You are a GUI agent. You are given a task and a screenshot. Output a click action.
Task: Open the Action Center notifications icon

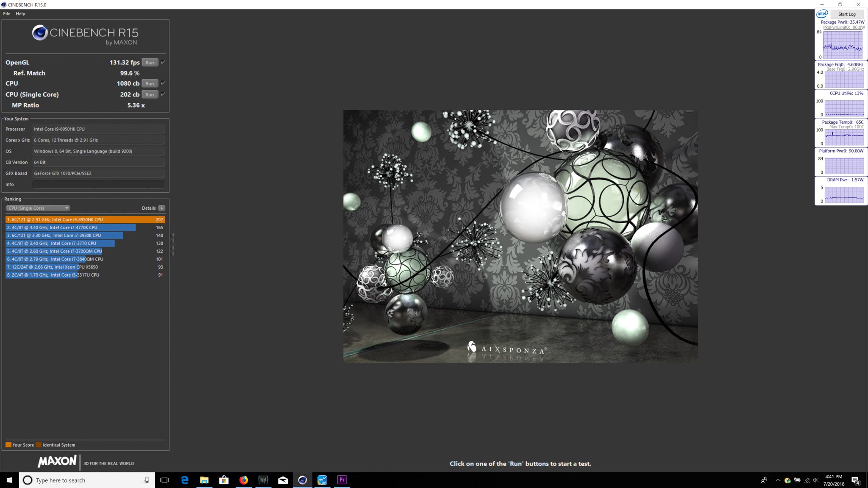point(856,480)
